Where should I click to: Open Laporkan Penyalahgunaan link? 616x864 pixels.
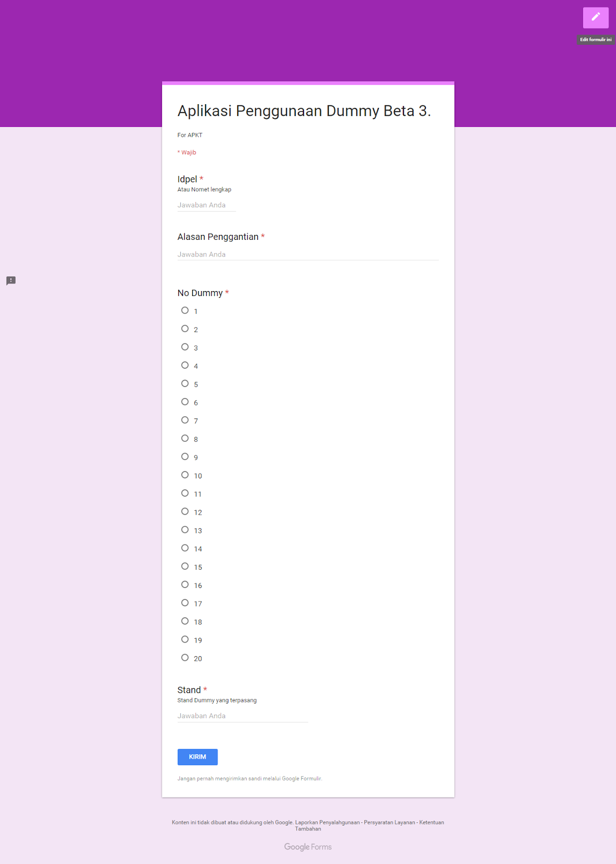(328, 822)
